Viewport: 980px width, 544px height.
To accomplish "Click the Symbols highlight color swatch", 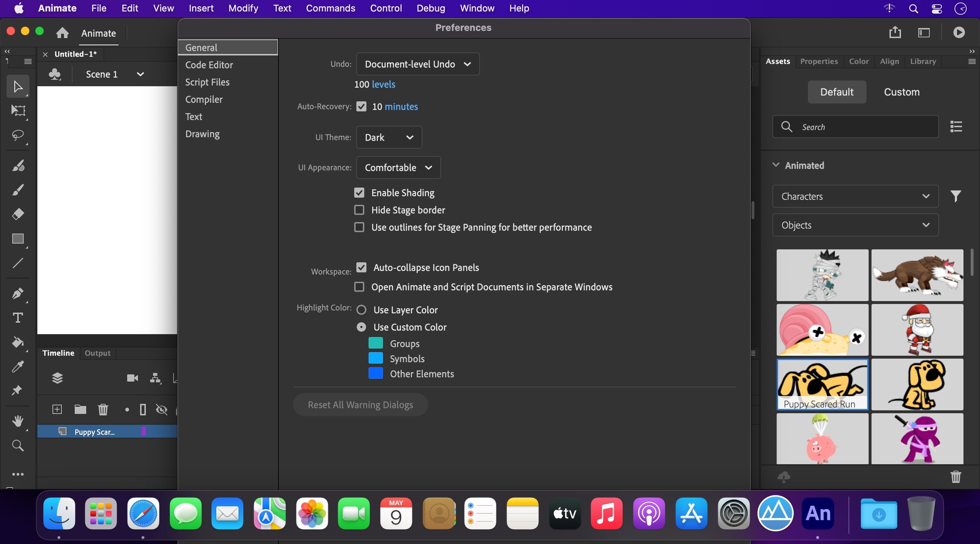I will [x=375, y=358].
